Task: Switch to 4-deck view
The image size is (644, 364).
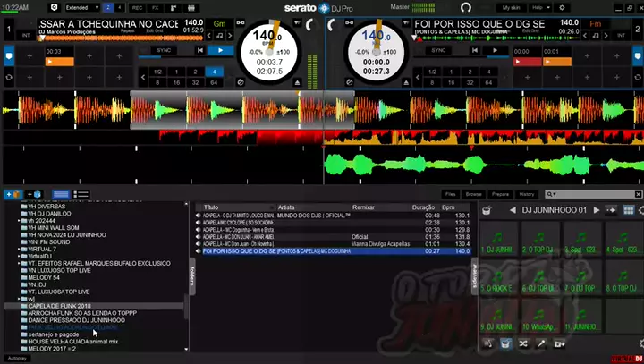Action: tap(120, 8)
